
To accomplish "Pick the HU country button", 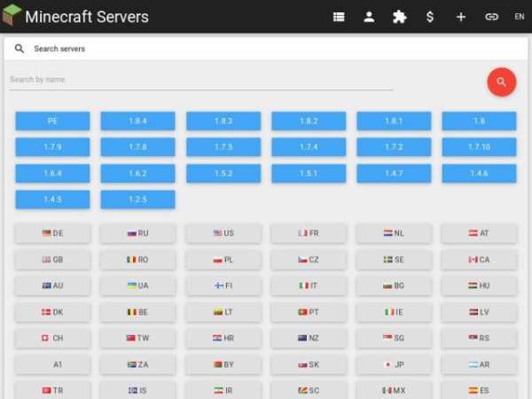I will (x=479, y=286).
